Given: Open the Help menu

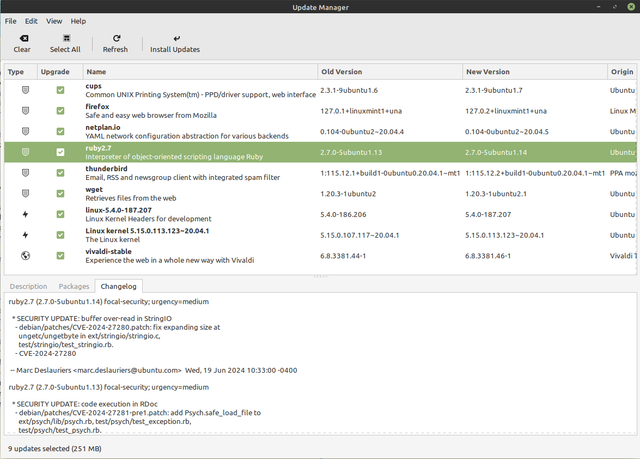Looking at the screenshot, I should click(x=78, y=21).
